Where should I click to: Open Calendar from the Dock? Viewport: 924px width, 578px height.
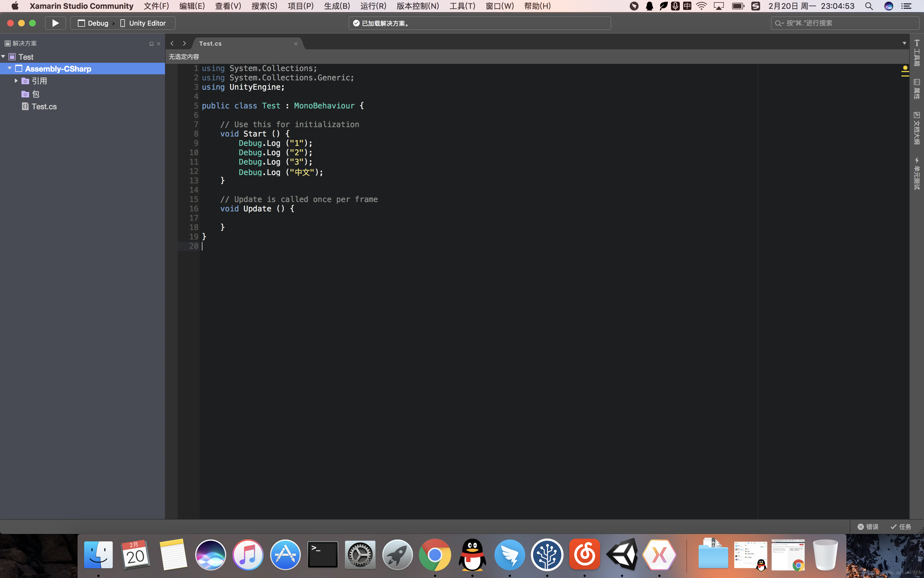pyautogui.click(x=136, y=555)
